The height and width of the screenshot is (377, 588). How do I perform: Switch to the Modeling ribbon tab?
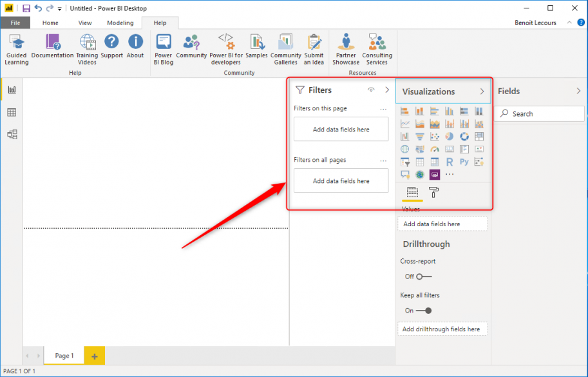click(120, 22)
